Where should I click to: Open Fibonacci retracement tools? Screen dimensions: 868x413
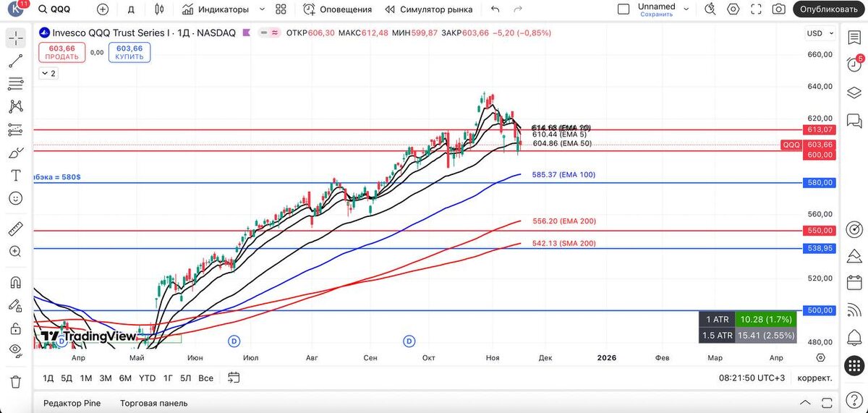(x=15, y=84)
